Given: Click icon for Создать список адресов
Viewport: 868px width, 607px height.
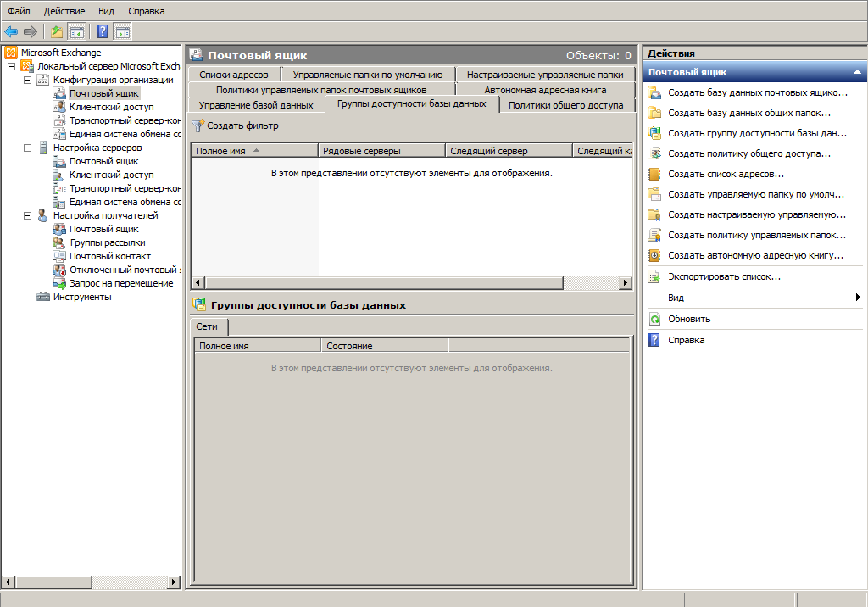Looking at the screenshot, I should [x=655, y=174].
